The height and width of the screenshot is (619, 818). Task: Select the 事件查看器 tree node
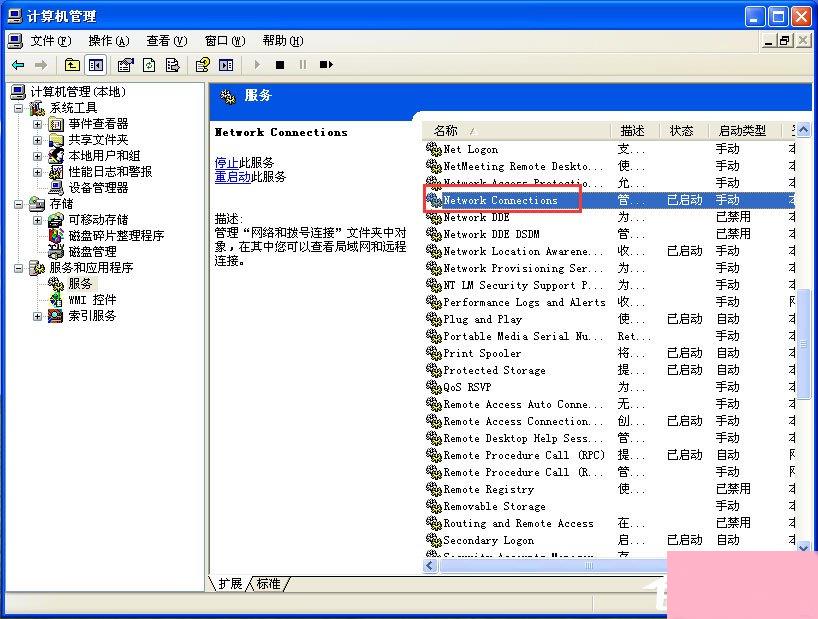pyautogui.click(x=98, y=124)
